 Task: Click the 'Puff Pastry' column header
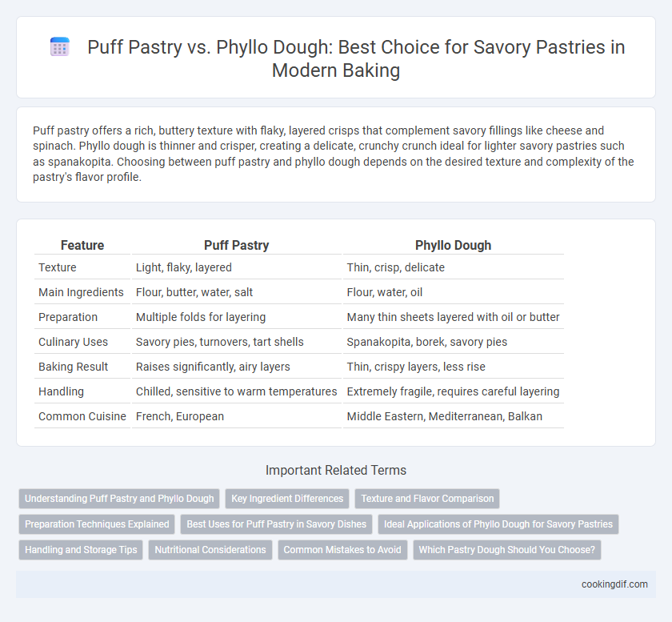click(237, 245)
